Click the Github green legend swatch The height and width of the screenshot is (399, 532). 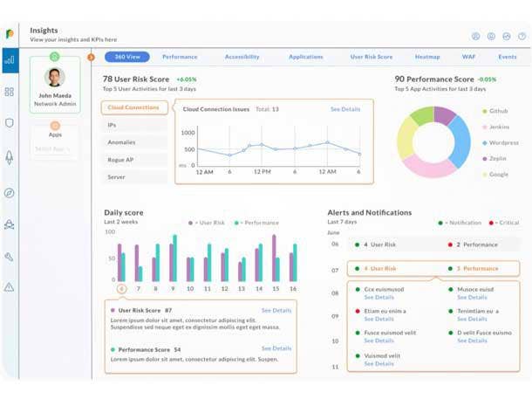[484, 112]
